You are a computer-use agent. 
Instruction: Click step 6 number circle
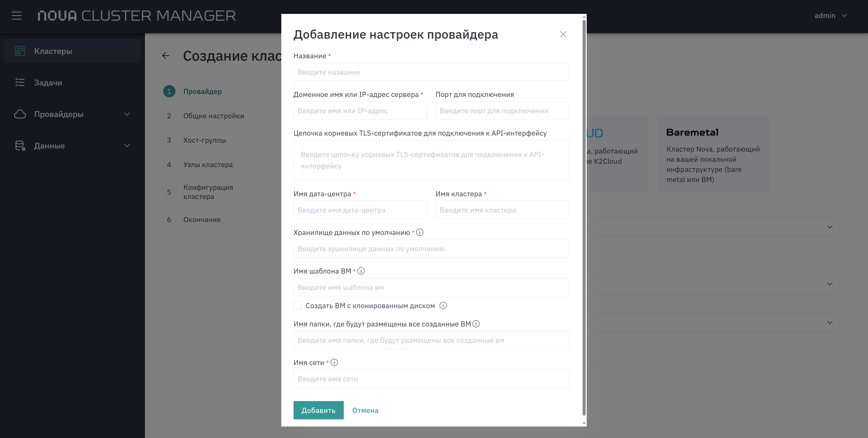[169, 219]
